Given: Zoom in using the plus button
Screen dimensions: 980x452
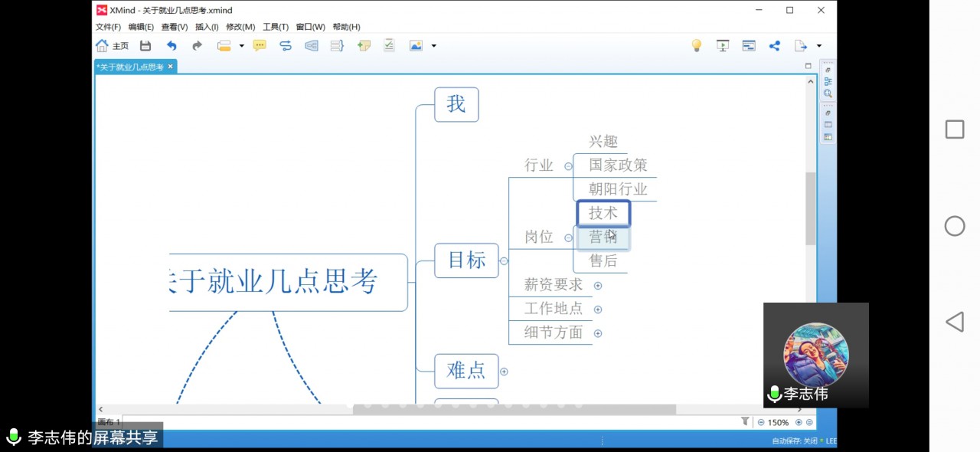Looking at the screenshot, I should click(799, 422).
